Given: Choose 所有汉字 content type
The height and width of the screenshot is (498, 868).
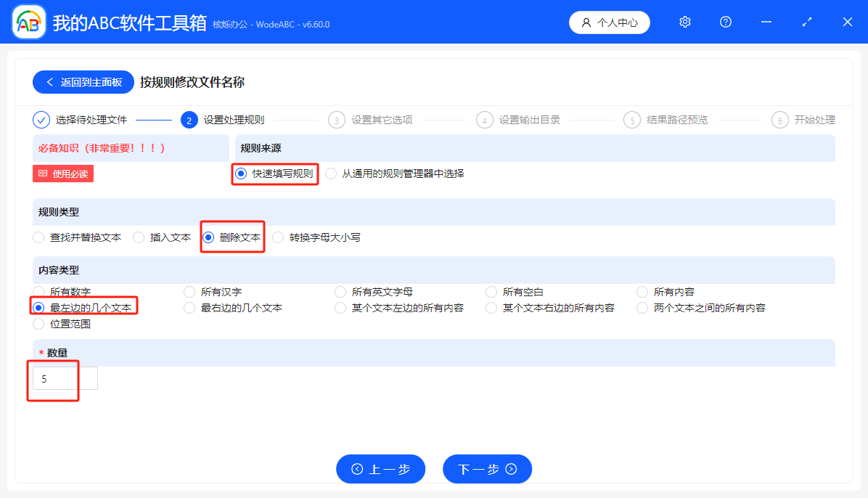Looking at the screenshot, I should click(188, 291).
